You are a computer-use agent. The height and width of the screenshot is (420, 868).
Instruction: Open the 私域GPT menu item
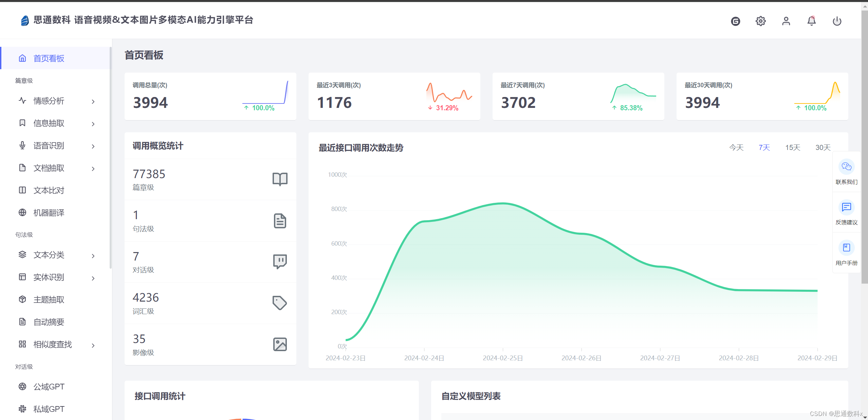click(x=55, y=409)
